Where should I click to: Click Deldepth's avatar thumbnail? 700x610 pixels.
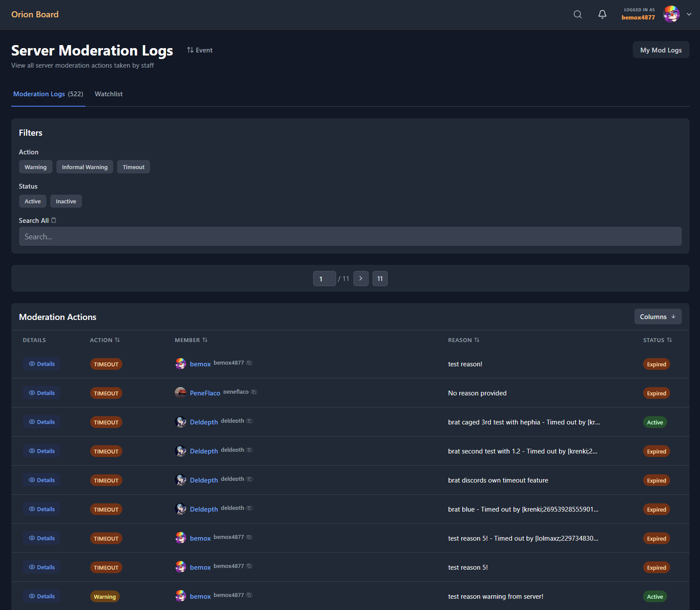pos(181,421)
